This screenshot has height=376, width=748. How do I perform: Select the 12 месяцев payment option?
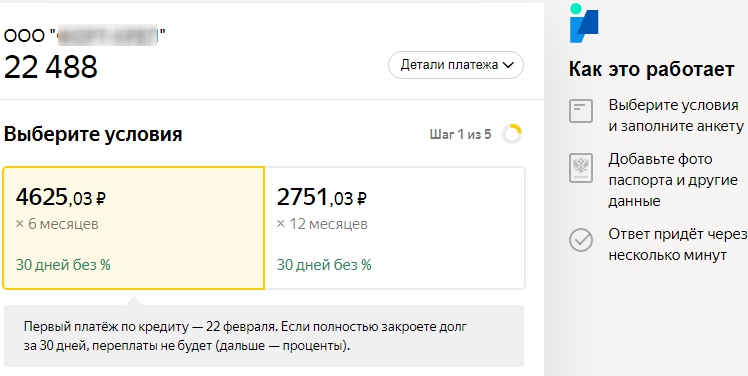(395, 228)
